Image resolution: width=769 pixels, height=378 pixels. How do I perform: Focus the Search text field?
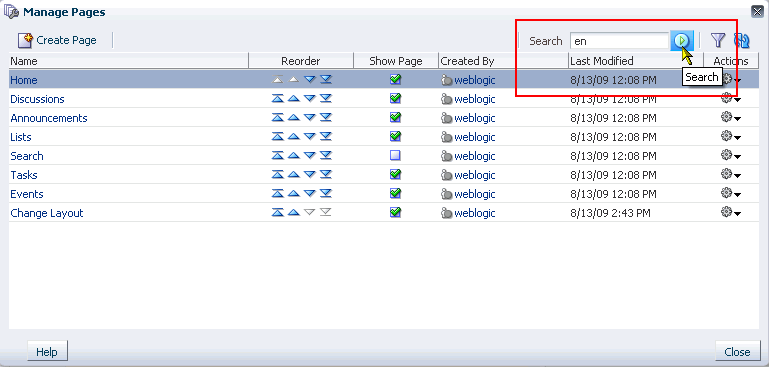620,41
